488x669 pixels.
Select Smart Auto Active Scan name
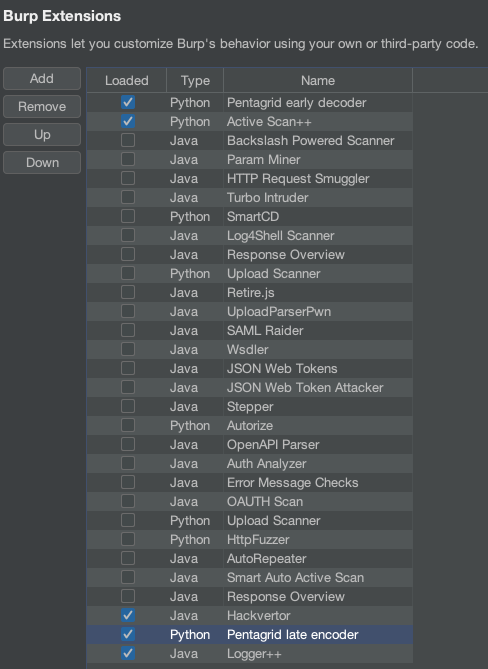(x=295, y=577)
